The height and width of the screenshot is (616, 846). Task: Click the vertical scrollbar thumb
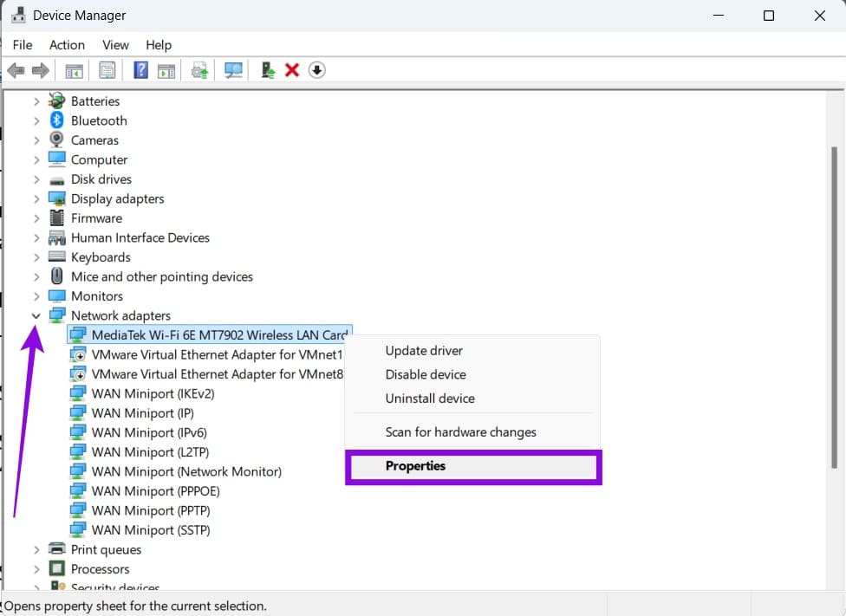point(834,308)
